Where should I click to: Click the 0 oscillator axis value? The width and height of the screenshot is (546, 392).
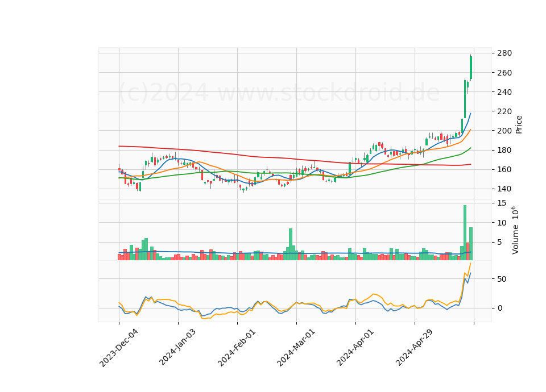[500, 308]
